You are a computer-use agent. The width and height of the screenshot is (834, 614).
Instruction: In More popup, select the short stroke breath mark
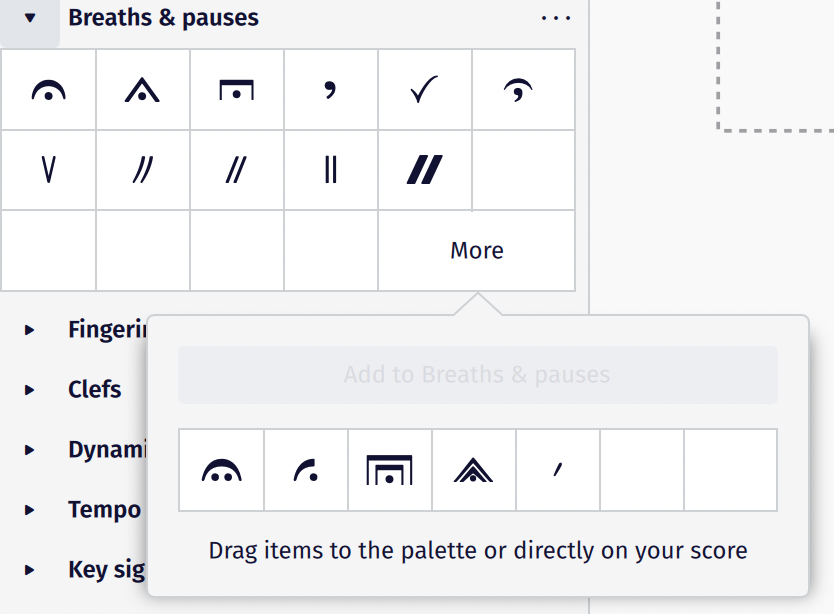coord(558,470)
